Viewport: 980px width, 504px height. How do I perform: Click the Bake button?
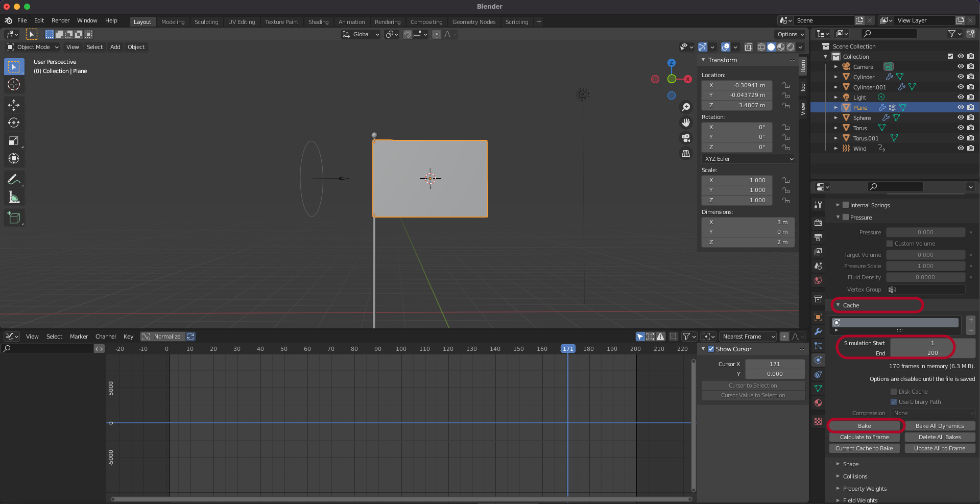coord(864,426)
